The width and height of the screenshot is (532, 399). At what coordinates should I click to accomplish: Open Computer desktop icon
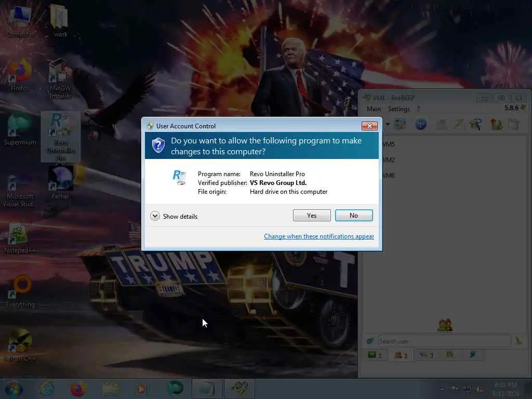coord(20,20)
